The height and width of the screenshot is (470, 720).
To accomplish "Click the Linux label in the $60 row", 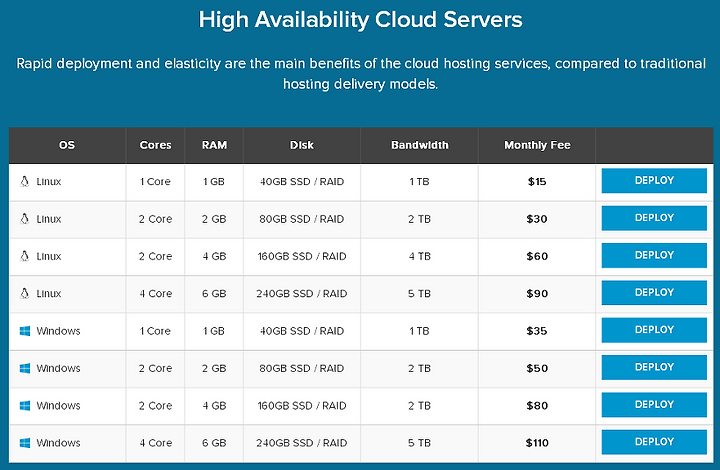I will 49,256.
